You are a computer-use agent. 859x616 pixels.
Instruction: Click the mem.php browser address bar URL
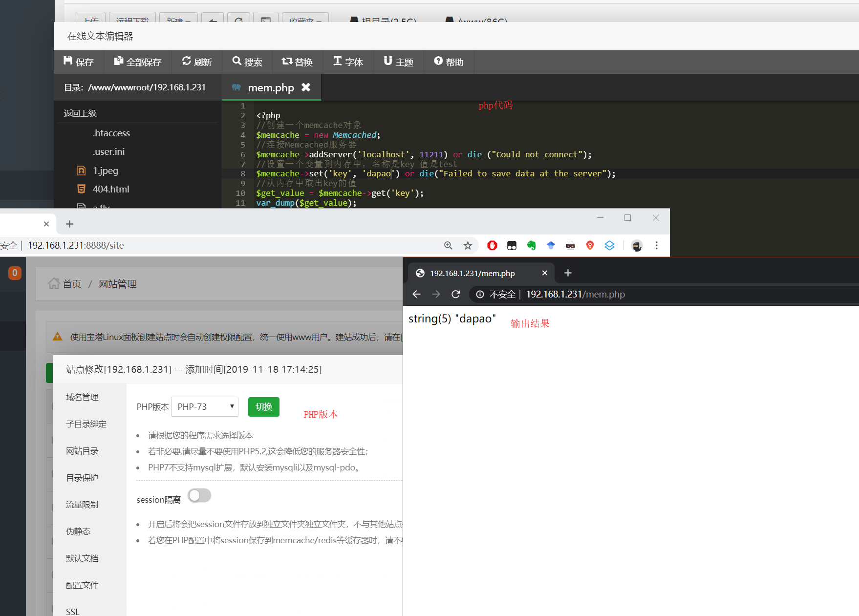point(575,294)
